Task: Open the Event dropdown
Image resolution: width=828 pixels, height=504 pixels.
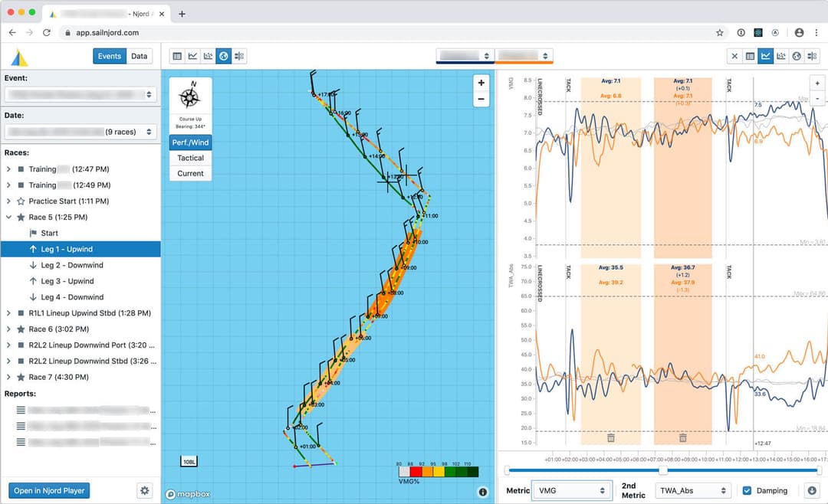Action: tap(80, 94)
